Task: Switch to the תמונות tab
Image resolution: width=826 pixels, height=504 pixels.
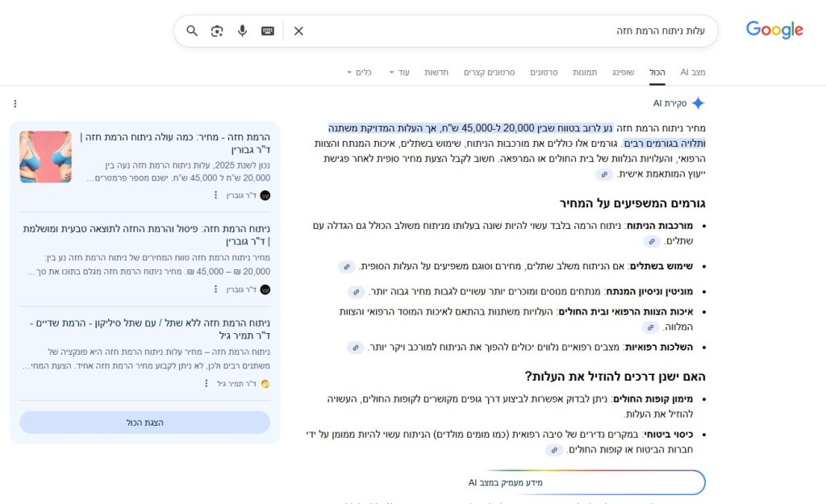Action: coord(585,73)
